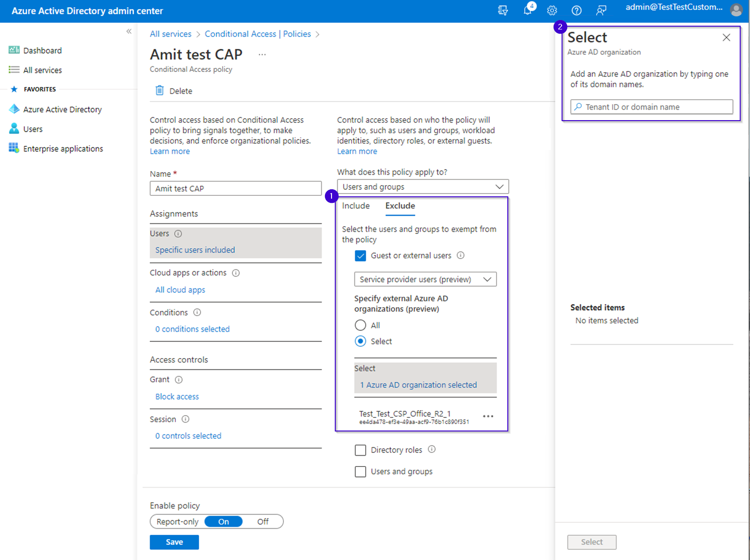Click info icon next to Session
750x560 pixels.
185,419
